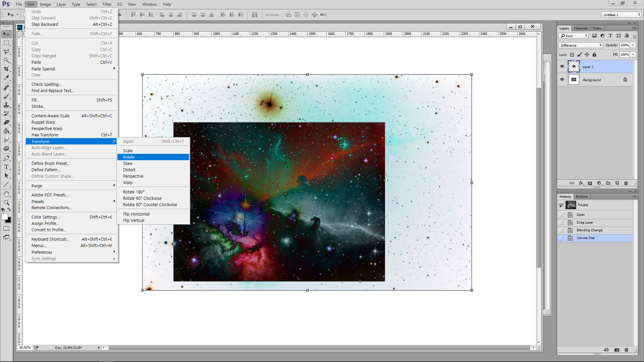
Task: Click Step Backward in Edit menu
Action: (x=71, y=24)
